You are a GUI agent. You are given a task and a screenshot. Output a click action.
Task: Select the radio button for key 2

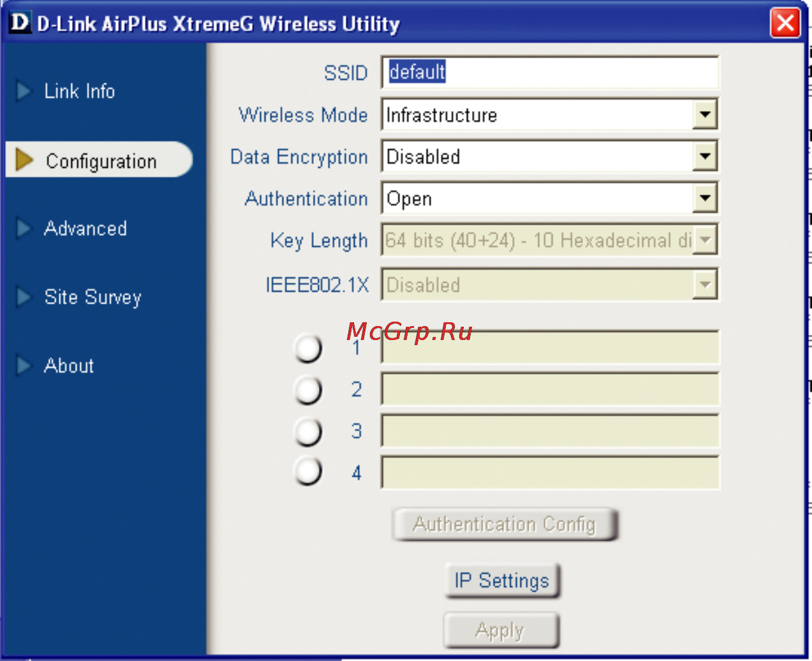point(308,390)
